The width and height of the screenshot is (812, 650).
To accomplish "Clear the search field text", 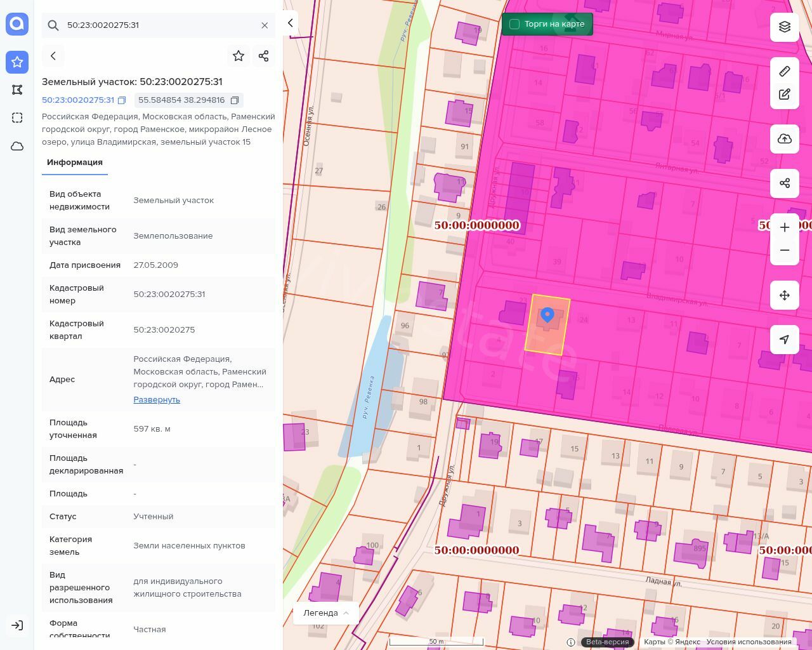I will (x=265, y=25).
